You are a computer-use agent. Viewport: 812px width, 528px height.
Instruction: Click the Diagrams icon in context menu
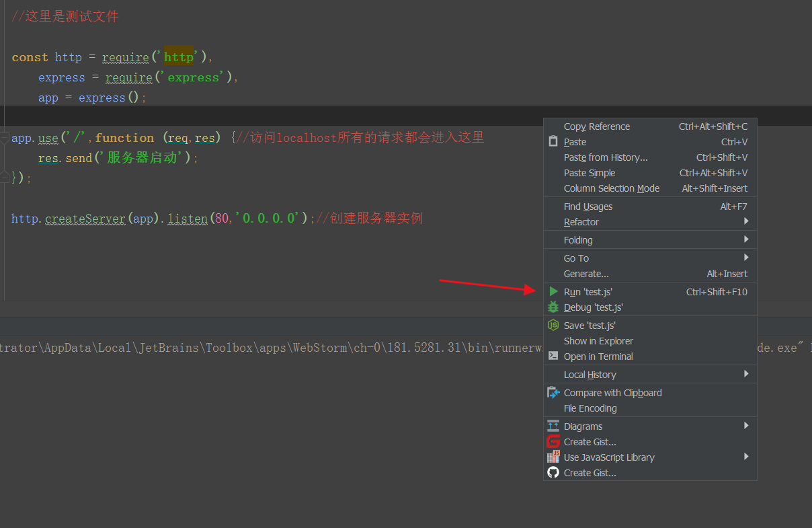click(x=553, y=426)
